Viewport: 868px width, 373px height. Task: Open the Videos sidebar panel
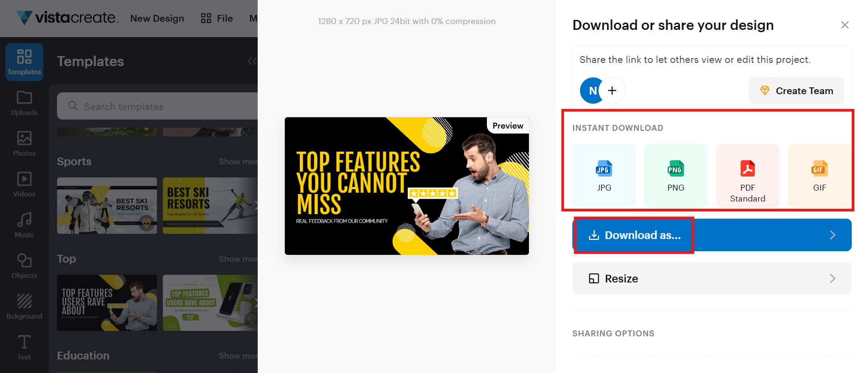click(24, 184)
